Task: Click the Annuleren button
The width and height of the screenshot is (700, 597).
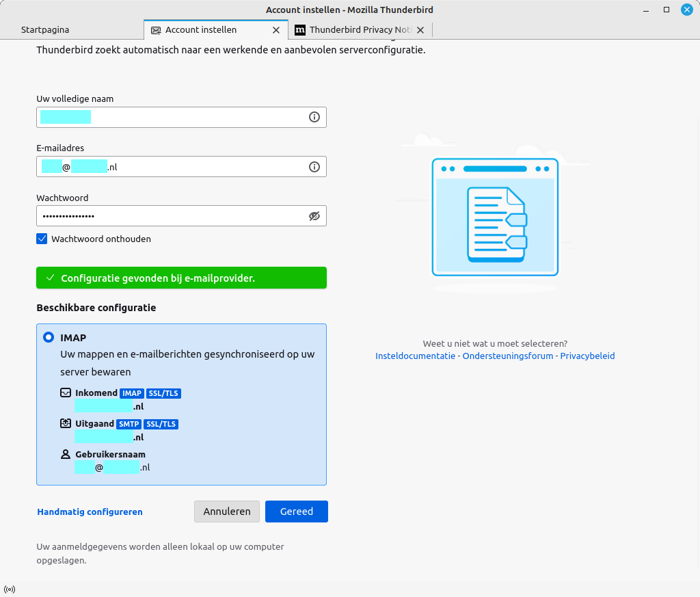Action: click(226, 511)
